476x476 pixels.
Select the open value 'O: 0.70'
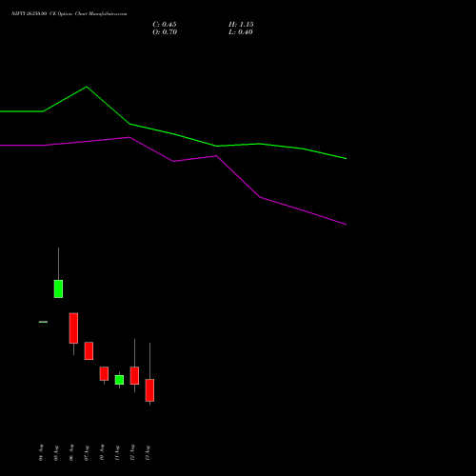(x=165, y=32)
